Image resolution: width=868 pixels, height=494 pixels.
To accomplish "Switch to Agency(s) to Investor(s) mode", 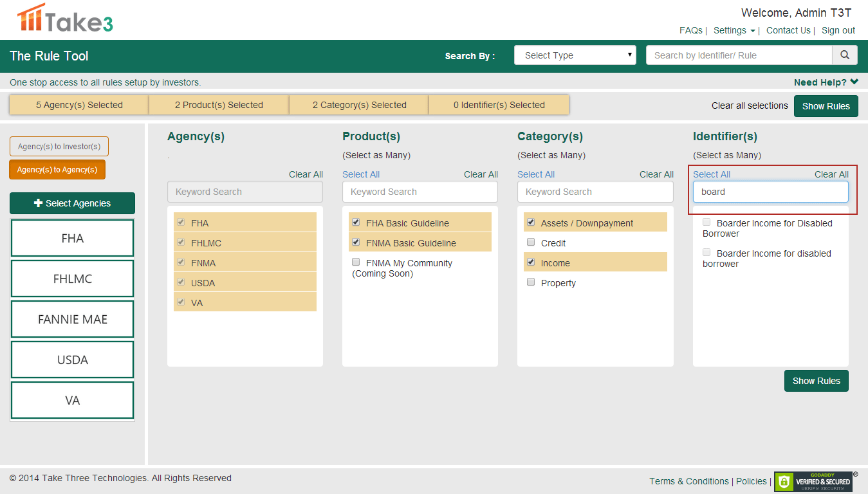I will pos(59,147).
